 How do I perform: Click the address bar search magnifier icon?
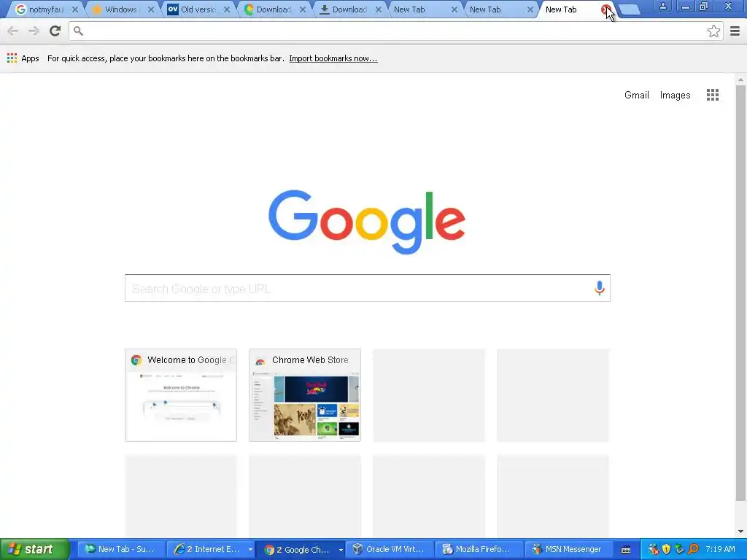coord(79,31)
